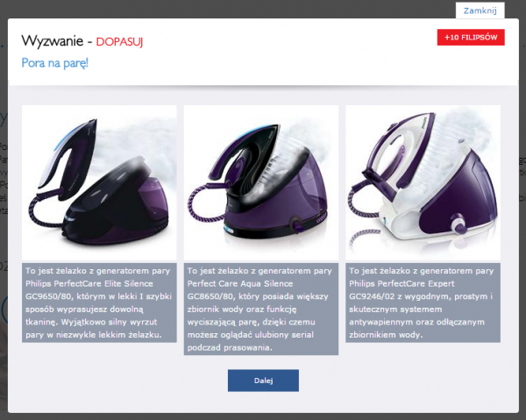The height and width of the screenshot is (420, 526).
Task: Select the white PerfectCare Expert iron image
Action: (x=423, y=182)
